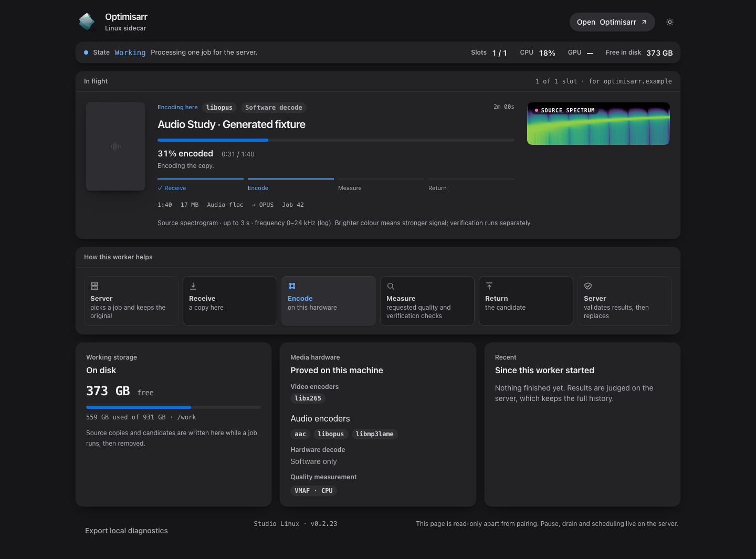The width and height of the screenshot is (756, 559).
Task: Click the upload arrow icon on 'the candidate' card
Action: tap(489, 286)
